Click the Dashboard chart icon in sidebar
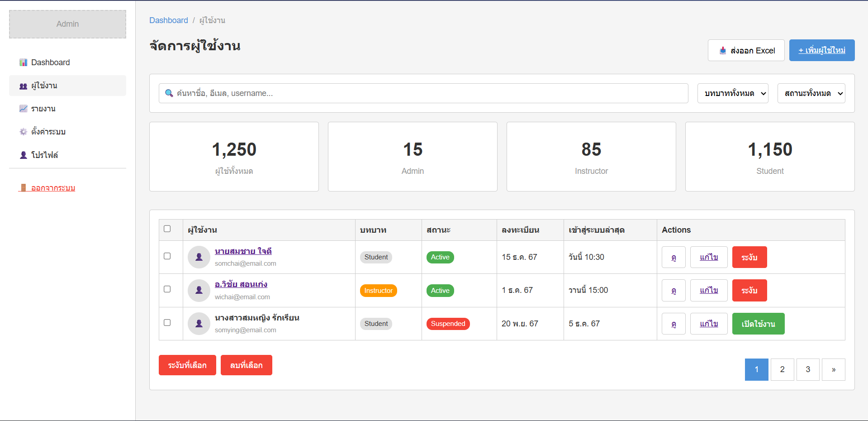 (23, 62)
